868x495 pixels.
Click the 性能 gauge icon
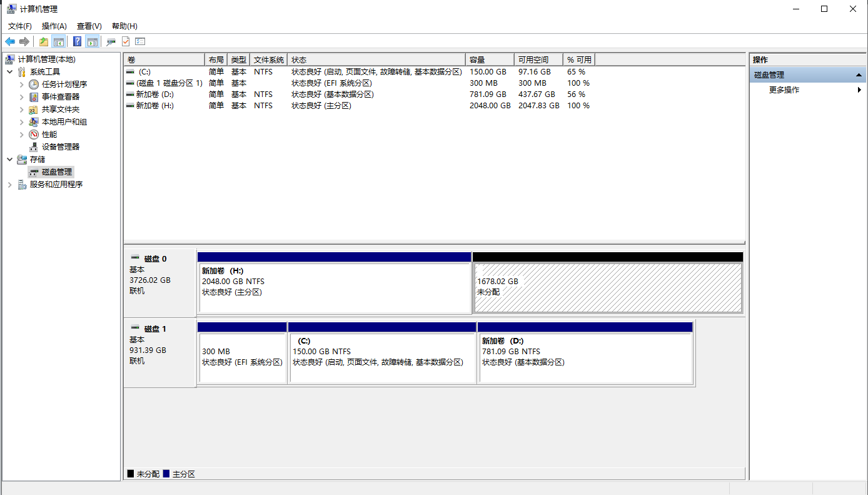34,135
